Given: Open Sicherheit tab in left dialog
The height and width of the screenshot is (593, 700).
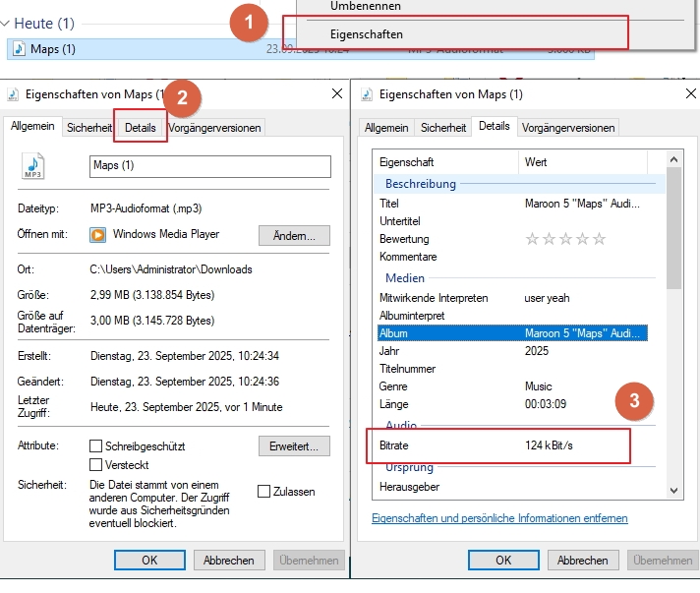Looking at the screenshot, I should pyautogui.click(x=89, y=128).
